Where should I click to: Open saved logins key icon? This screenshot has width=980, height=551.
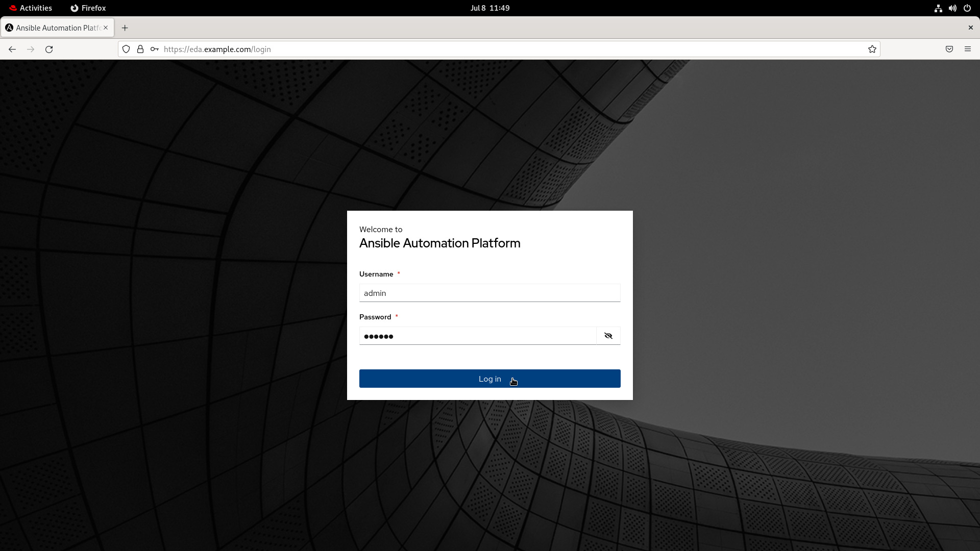154,49
